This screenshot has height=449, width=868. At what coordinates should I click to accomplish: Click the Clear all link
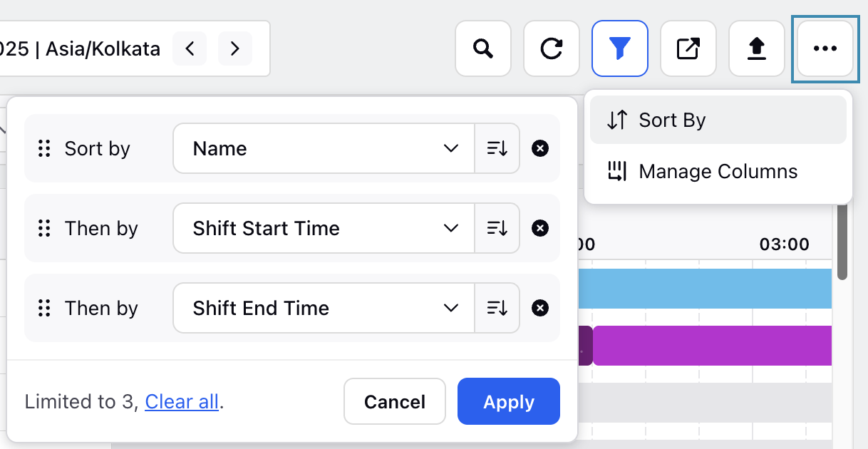182,402
